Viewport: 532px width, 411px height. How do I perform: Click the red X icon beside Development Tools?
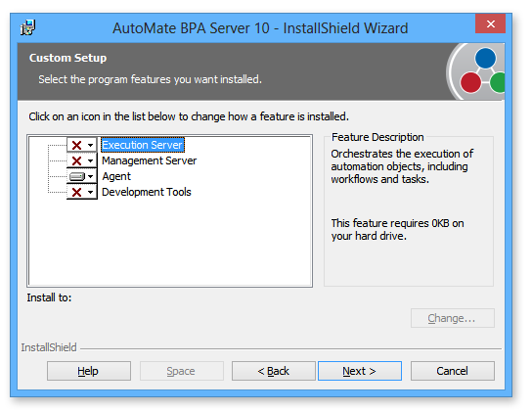76,192
